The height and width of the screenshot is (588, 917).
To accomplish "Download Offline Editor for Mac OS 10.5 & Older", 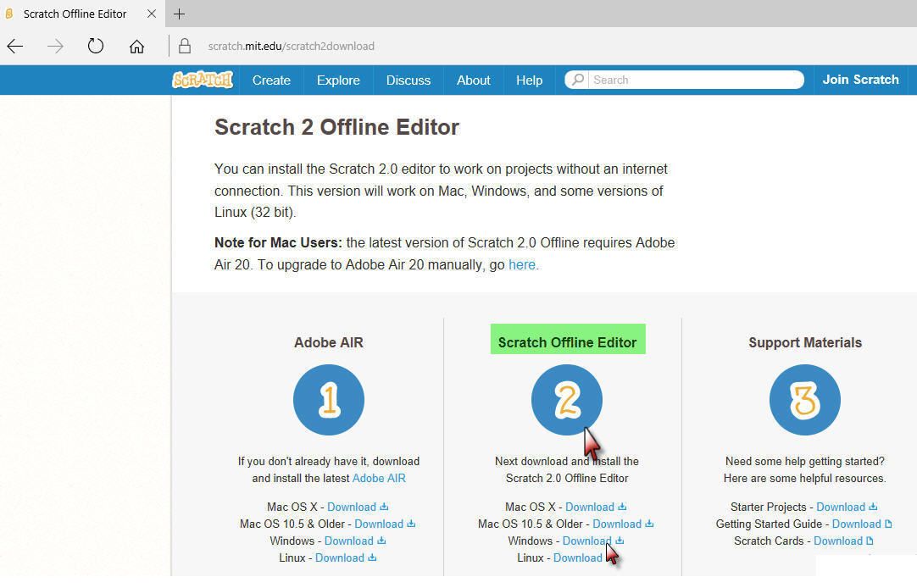I will tap(617, 524).
